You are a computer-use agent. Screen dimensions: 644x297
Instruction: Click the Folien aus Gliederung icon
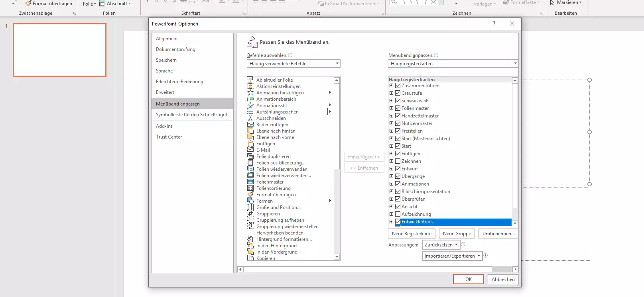point(250,162)
